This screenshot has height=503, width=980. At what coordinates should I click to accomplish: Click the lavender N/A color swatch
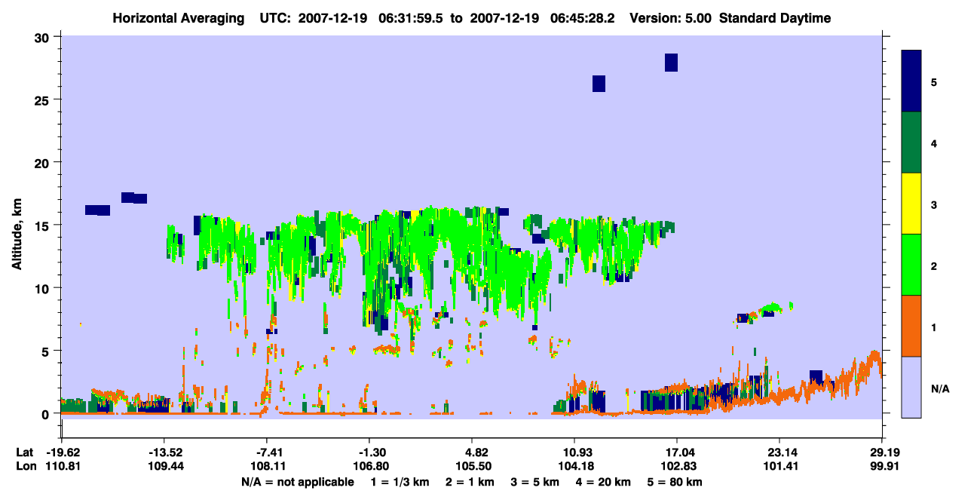tap(911, 387)
